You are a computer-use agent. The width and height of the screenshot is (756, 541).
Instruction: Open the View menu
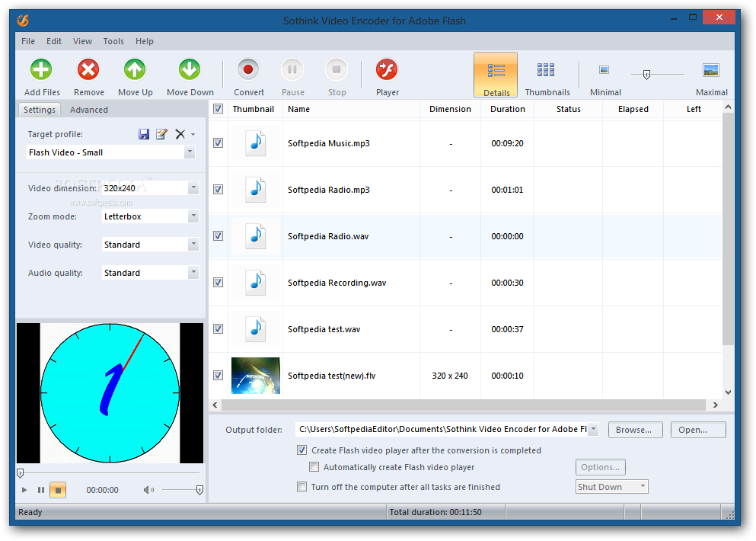[x=82, y=41]
